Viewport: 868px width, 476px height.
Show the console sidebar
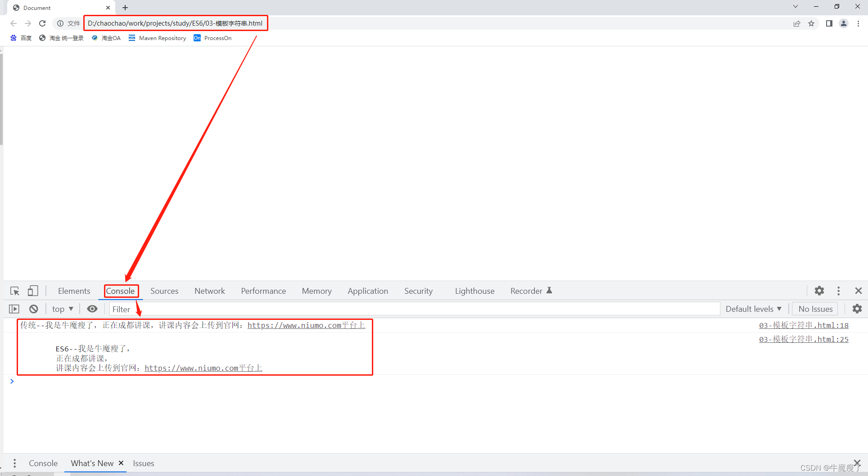tap(14, 309)
